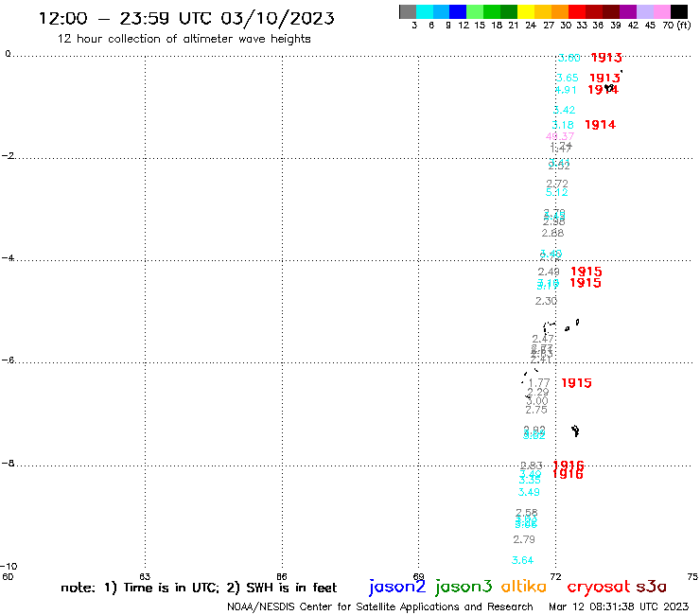Select the pink swatch in the color scale

point(662,11)
